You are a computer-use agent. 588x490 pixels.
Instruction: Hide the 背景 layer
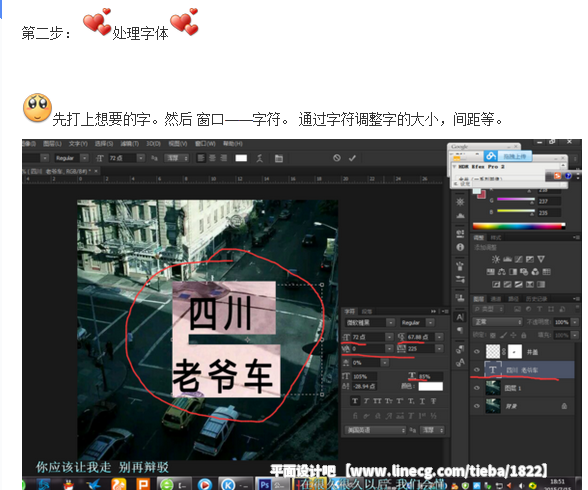tap(477, 406)
